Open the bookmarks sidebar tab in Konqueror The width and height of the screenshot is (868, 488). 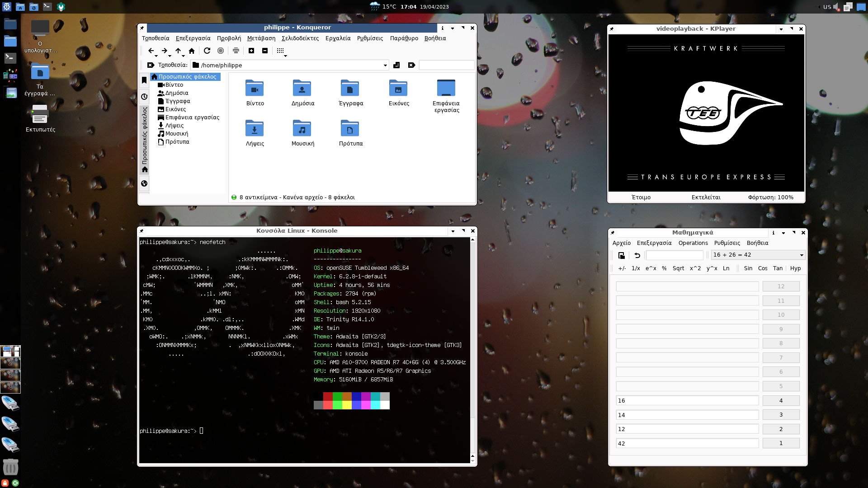point(144,80)
